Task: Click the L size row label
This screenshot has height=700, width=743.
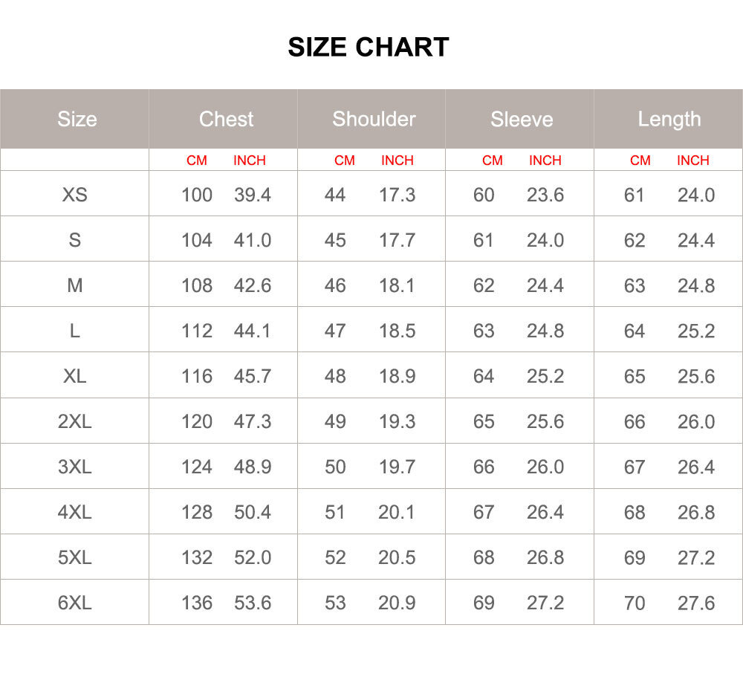Action: pyautogui.click(x=75, y=331)
